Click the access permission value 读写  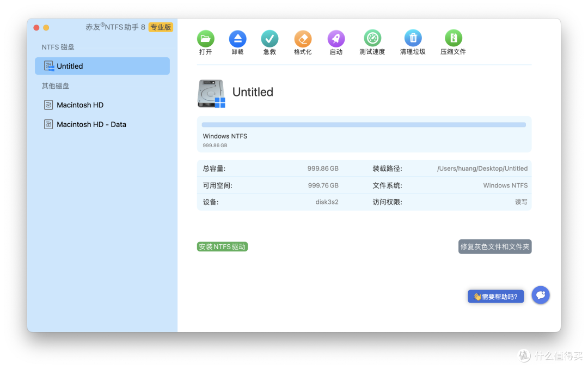click(521, 202)
